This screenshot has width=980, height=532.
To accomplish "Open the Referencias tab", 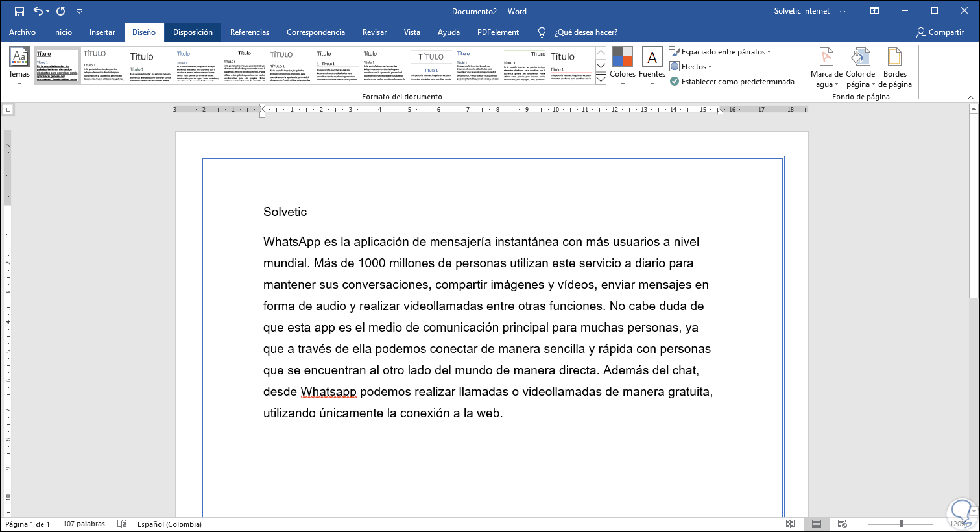I will pos(249,32).
